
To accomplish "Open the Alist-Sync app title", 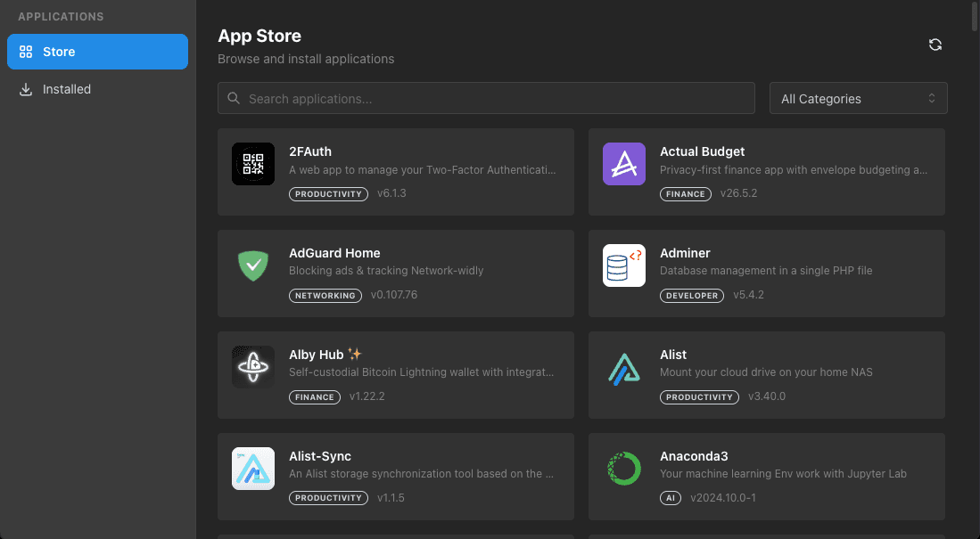I will pyautogui.click(x=320, y=456).
